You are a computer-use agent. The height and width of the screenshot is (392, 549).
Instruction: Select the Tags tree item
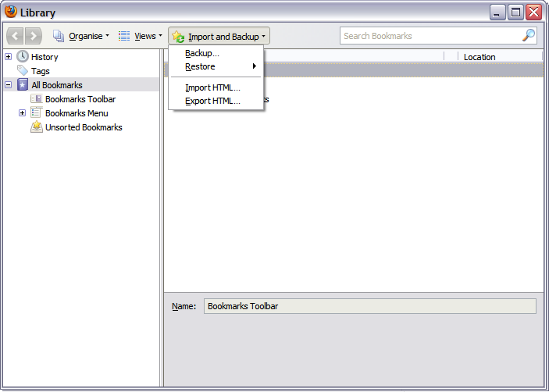point(41,71)
